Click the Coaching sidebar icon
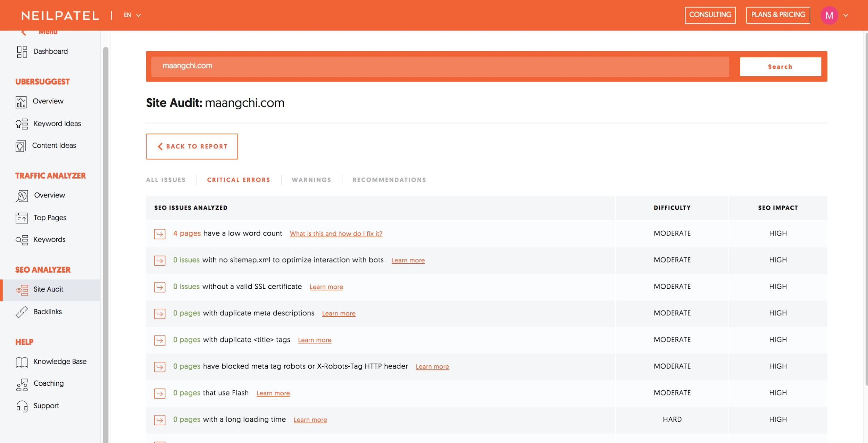The width and height of the screenshot is (868, 443). coord(22,384)
